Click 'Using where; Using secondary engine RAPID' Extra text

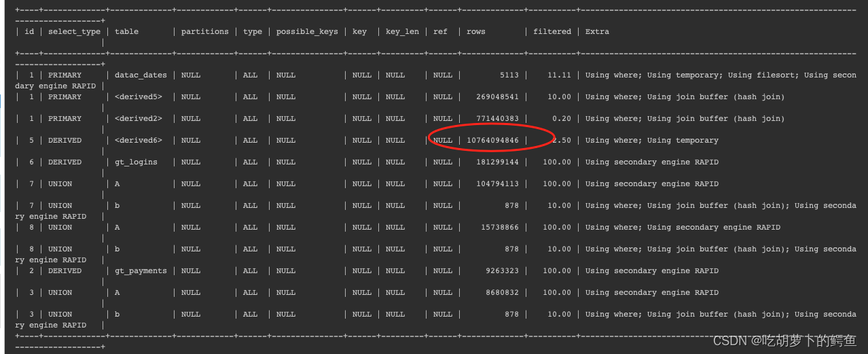pyautogui.click(x=683, y=228)
